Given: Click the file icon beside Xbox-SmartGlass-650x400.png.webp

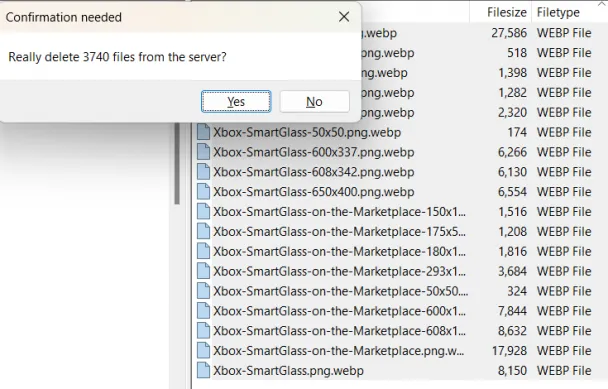Looking at the screenshot, I should [x=203, y=192].
